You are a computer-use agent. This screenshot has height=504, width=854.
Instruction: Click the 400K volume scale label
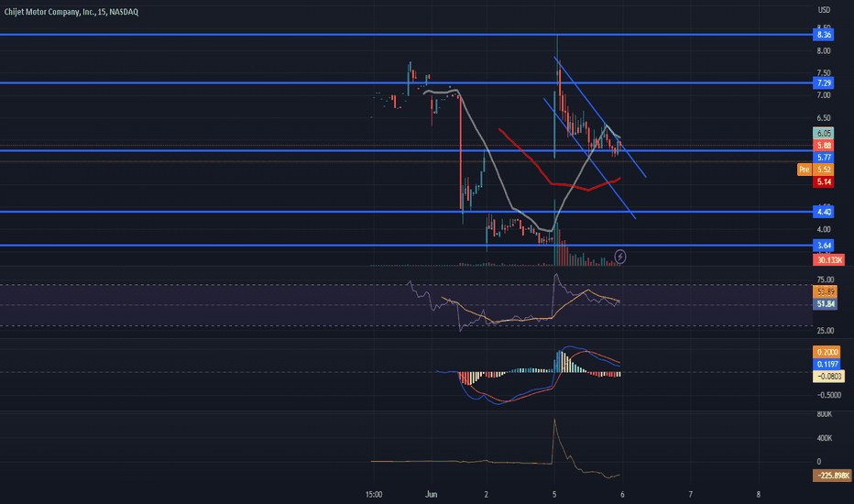click(x=825, y=438)
